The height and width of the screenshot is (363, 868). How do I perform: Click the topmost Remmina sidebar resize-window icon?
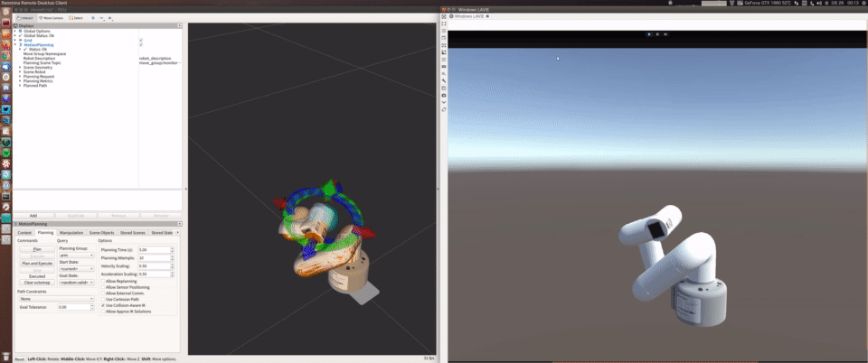pyautogui.click(x=444, y=16)
